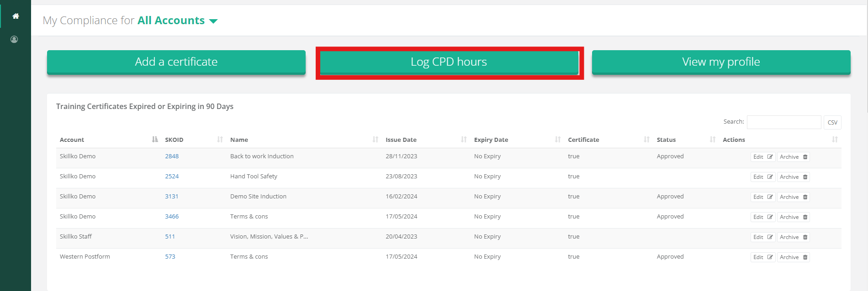Select the issue date 16/02/2024
Screen dimensions: 868x291
click(x=401, y=197)
